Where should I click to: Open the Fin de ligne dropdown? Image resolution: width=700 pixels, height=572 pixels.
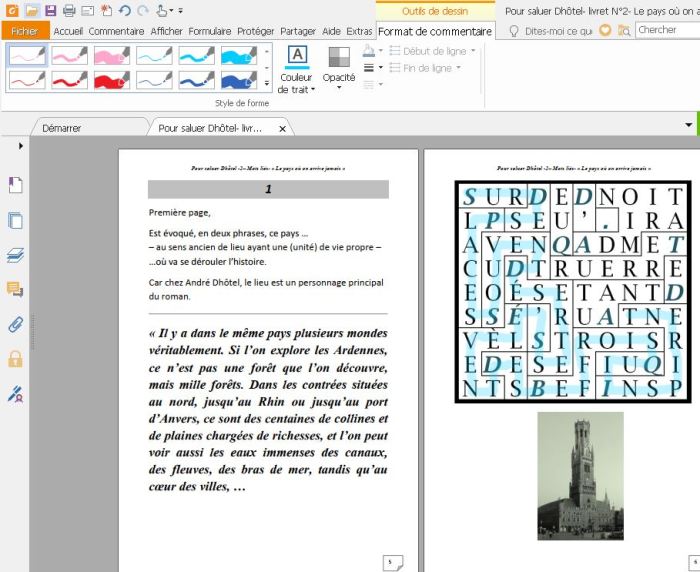pos(425,68)
